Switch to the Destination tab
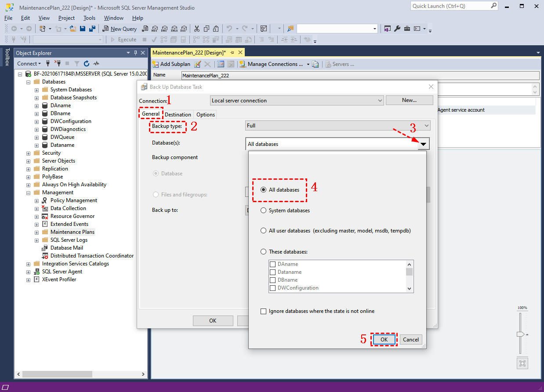This screenshot has height=392, width=544. [178, 114]
